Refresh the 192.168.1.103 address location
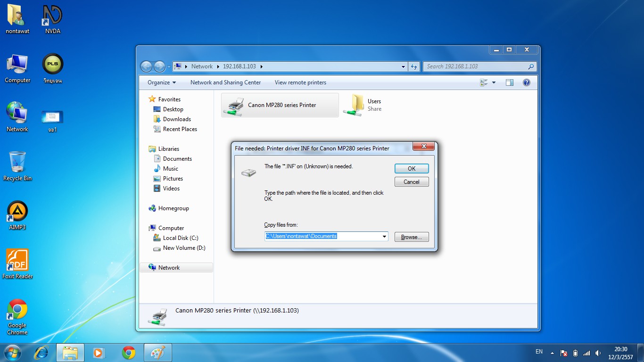Viewport: 644px width, 362px height. click(414, 66)
